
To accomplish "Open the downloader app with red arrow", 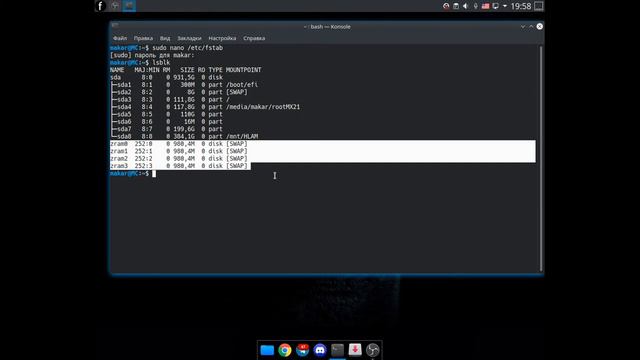I will point(355,350).
